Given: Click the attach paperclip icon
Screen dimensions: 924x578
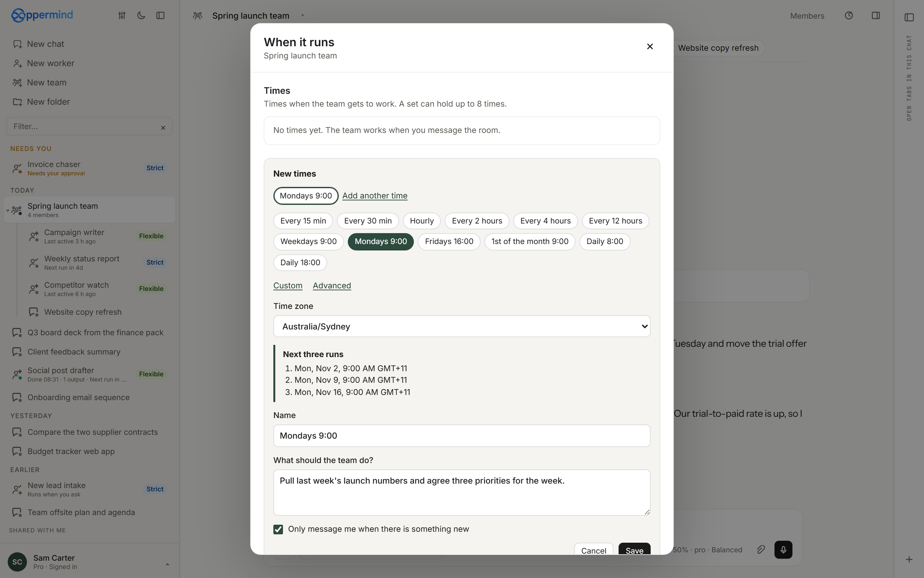Looking at the screenshot, I should tap(761, 549).
